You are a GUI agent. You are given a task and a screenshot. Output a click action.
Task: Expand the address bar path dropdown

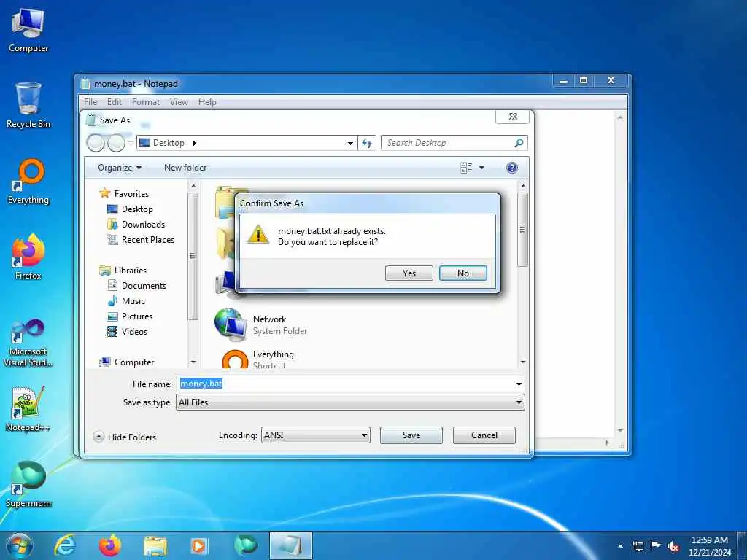pyautogui.click(x=350, y=143)
